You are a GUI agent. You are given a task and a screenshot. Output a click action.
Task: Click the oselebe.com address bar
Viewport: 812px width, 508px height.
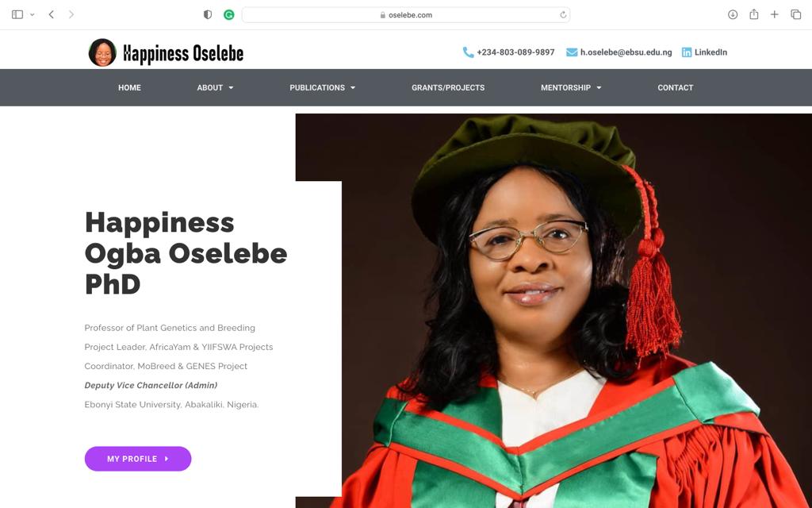point(406,14)
